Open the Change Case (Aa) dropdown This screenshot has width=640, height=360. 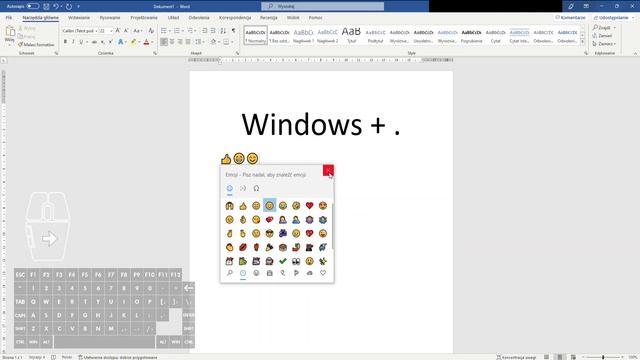(138, 31)
